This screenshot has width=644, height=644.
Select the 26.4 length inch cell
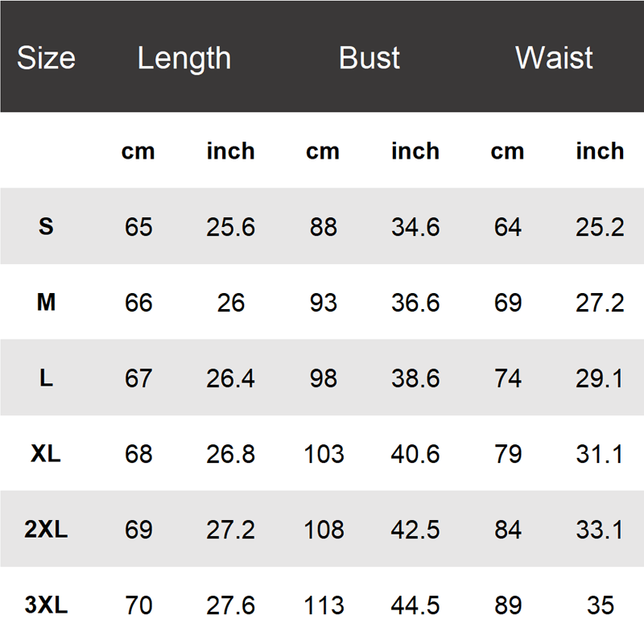click(230, 378)
